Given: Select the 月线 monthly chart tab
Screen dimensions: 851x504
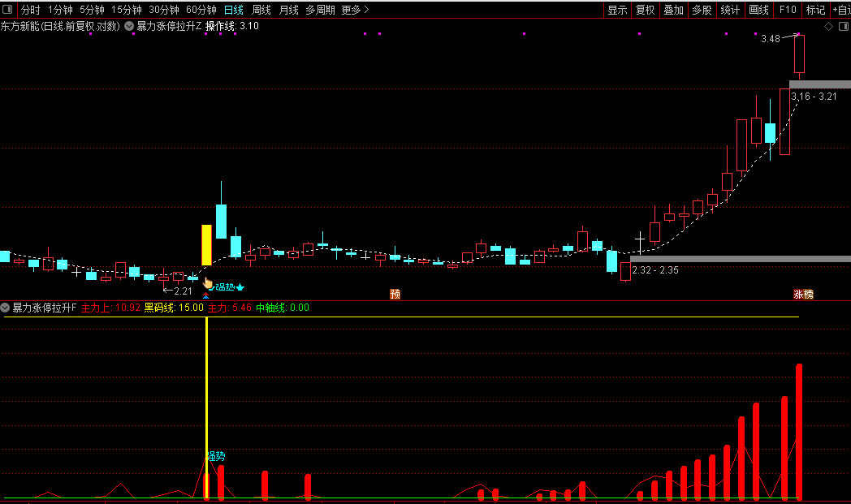Looking at the screenshot, I should click(x=288, y=10).
